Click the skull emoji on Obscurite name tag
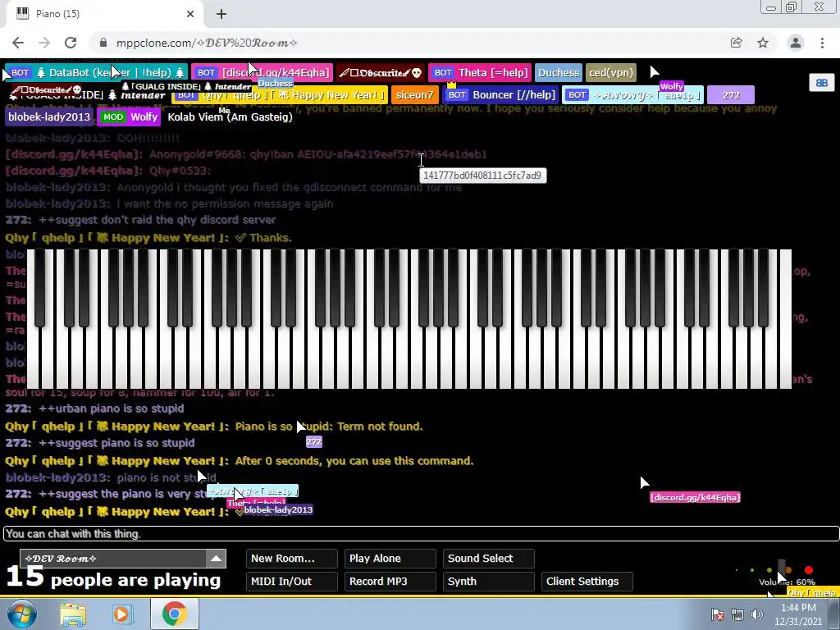 [x=417, y=73]
